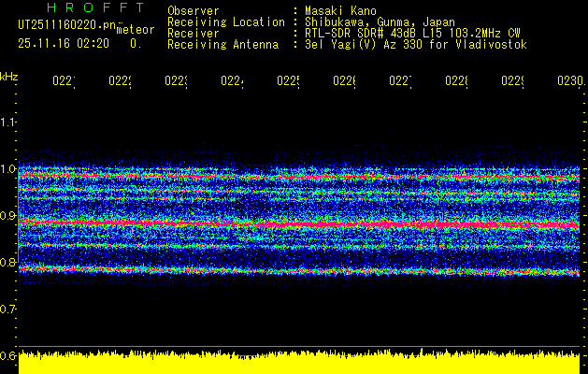Click the yellow signal level bar graph
This screenshot has height=374, width=588.
pos(299,362)
